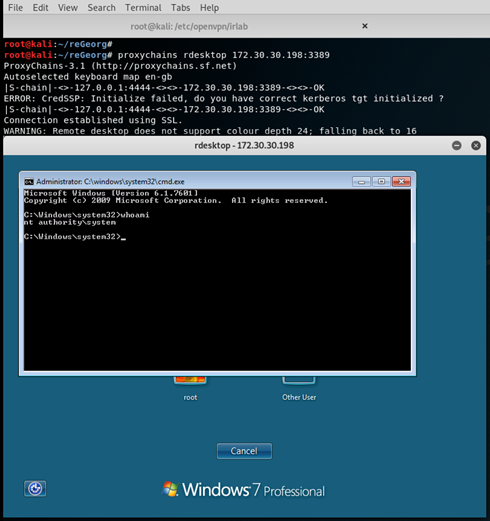The width and height of the screenshot is (490, 521).
Task: Open the Help menu in terminal
Action: (x=209, y=7)
